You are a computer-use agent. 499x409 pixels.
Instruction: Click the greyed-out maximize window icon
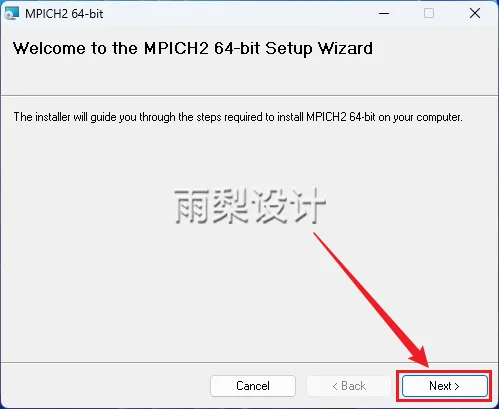point(429,14)
